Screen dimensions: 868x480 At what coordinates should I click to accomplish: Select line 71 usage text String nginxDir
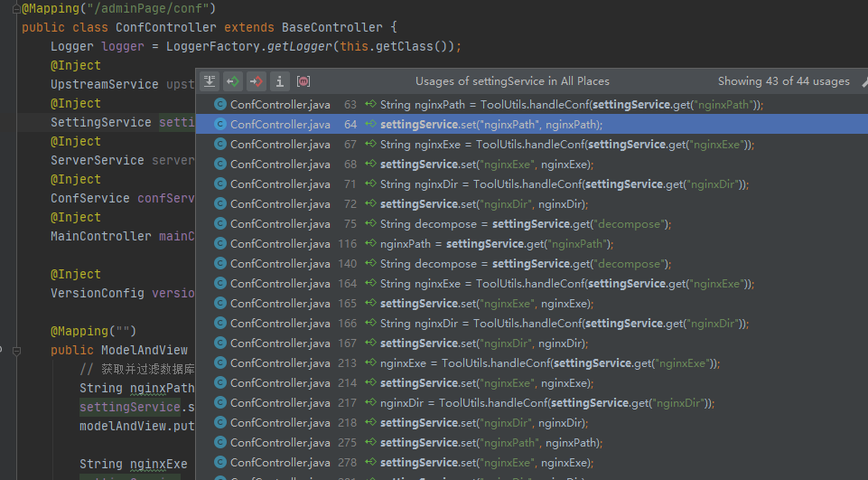(x=565, y=184)
